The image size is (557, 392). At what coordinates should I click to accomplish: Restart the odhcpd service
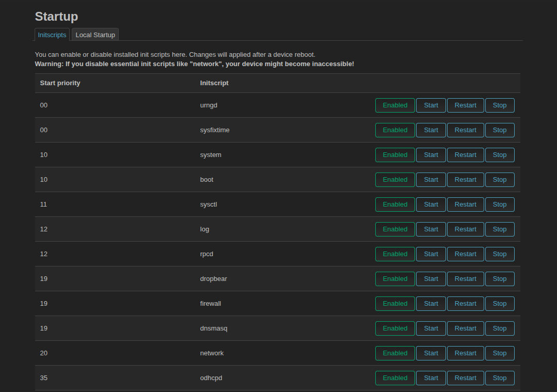click(x=465, y=378)
